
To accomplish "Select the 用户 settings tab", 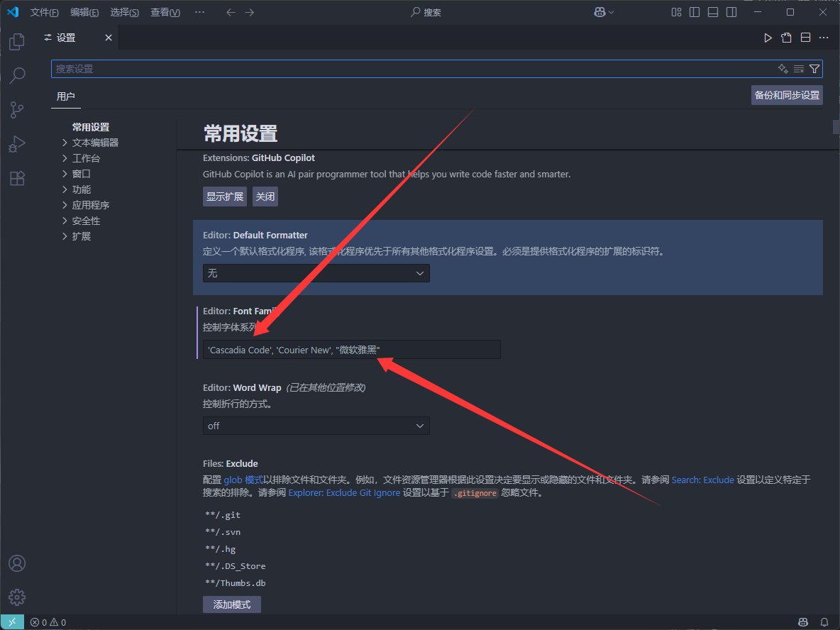I will pyautogui.click(x=65, y=96).
